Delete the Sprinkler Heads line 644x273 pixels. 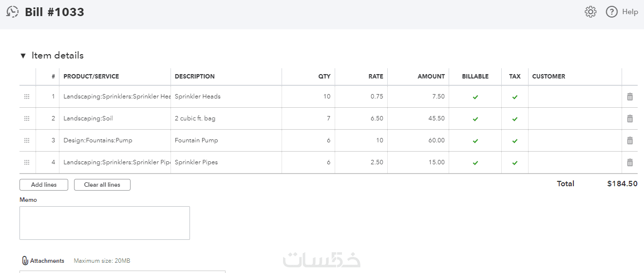(x=630, y=97)
